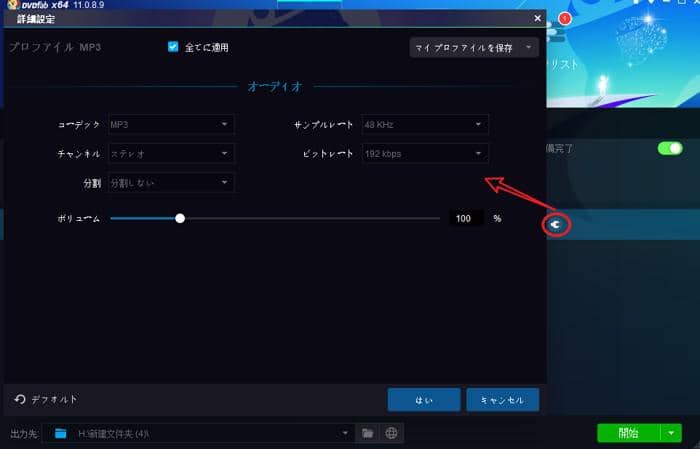Open the 分割 dropdown

[171, 183]
